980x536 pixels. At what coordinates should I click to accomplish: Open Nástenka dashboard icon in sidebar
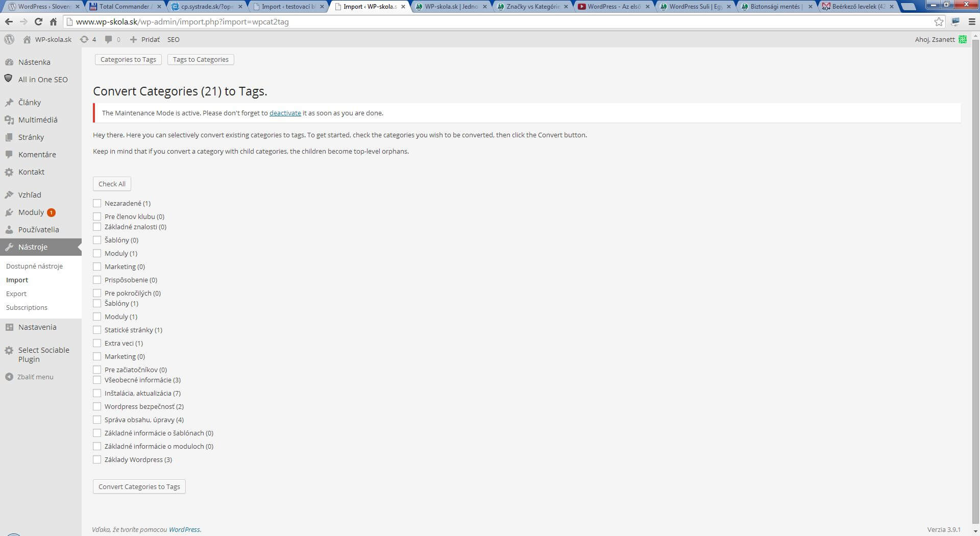9,62
